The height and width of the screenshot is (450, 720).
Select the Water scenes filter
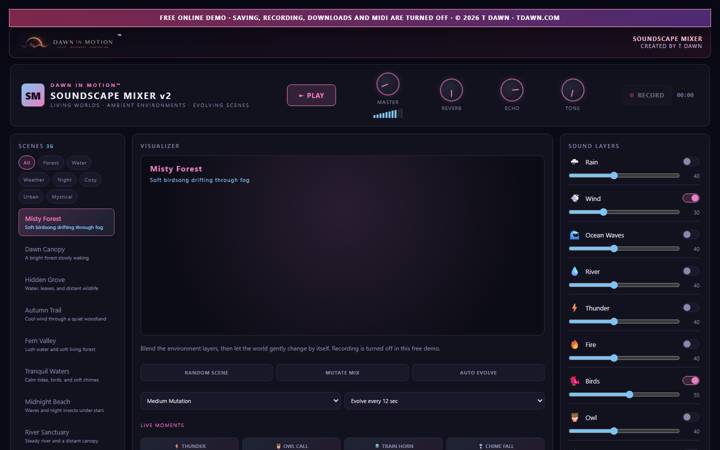(79, 163)
